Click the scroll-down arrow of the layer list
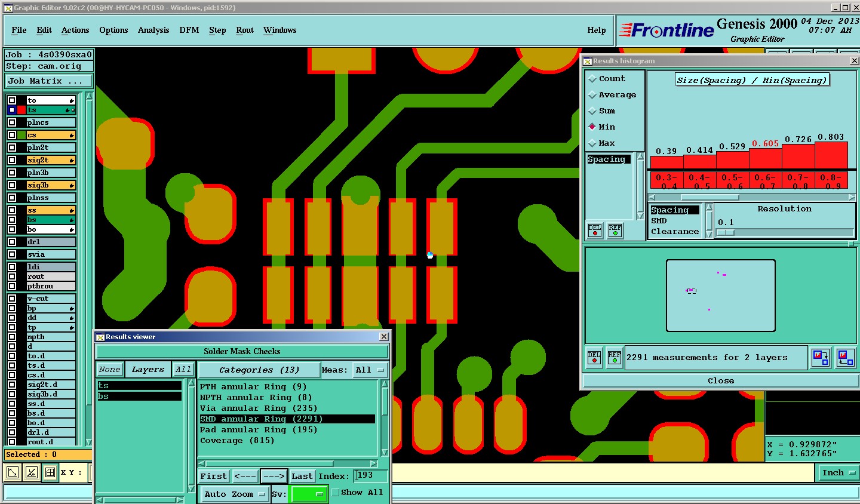The width and height of the screenshot is (860, 504). pyautogui.click(x=89, y=442)
